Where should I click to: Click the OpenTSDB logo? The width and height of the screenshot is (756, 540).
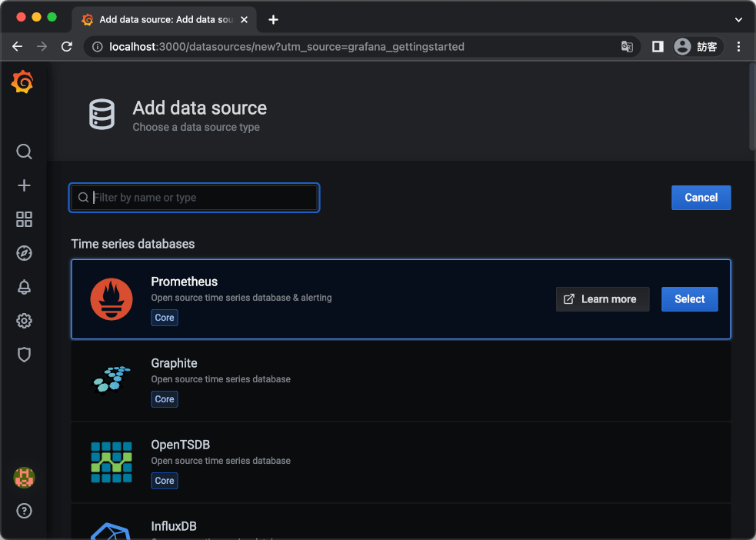(x=112, y=462)
